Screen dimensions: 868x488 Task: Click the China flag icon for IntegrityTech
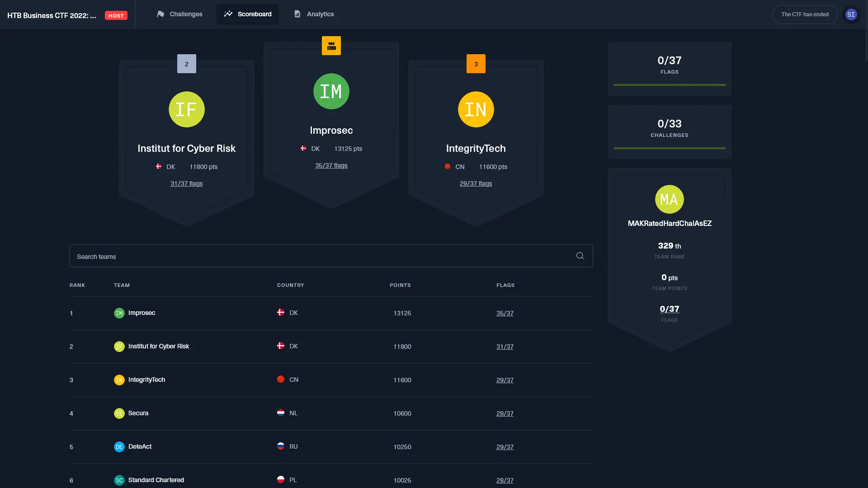click(448, 166)
